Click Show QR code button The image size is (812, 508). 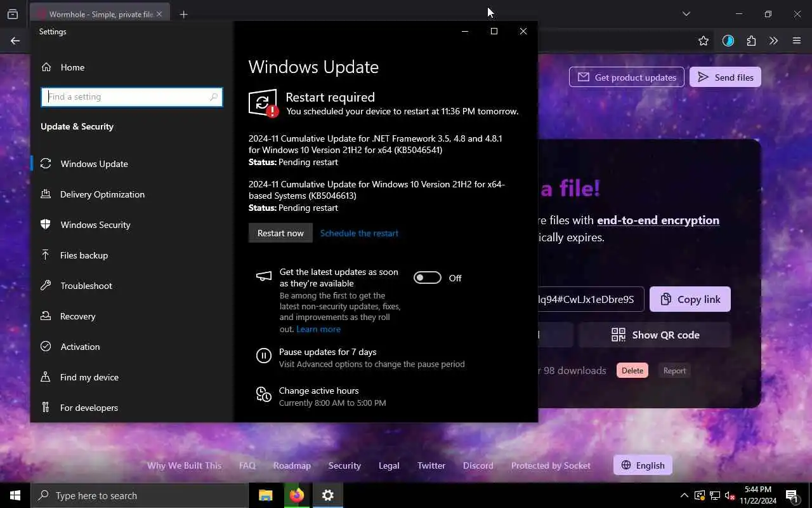point(655,335)
